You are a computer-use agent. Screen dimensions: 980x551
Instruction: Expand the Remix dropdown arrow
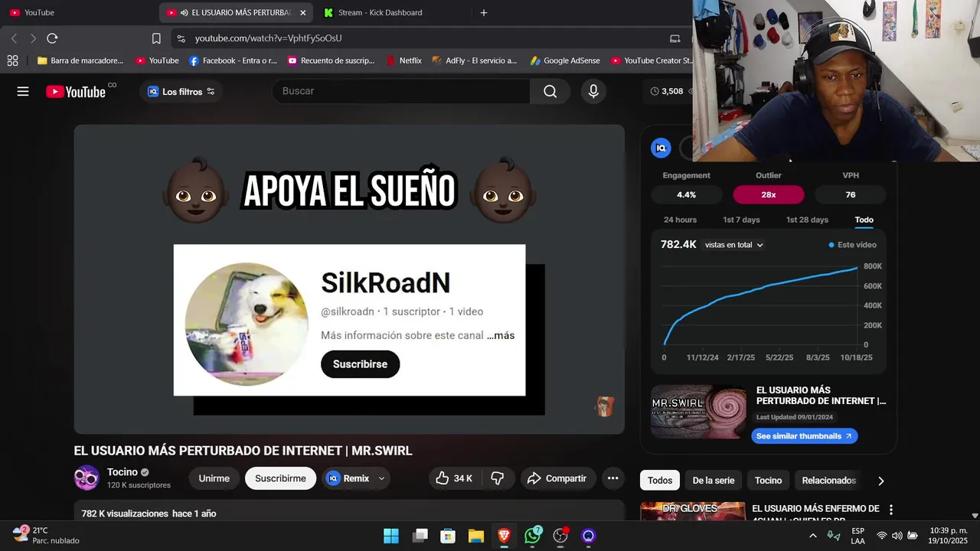tap(381, 478)
